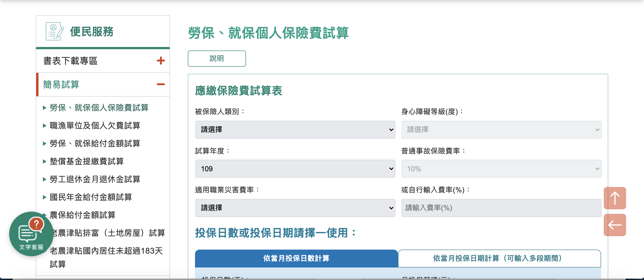
Task: Open the 試算年度 dropdown showing 109
Action: [x=295, y=169]
